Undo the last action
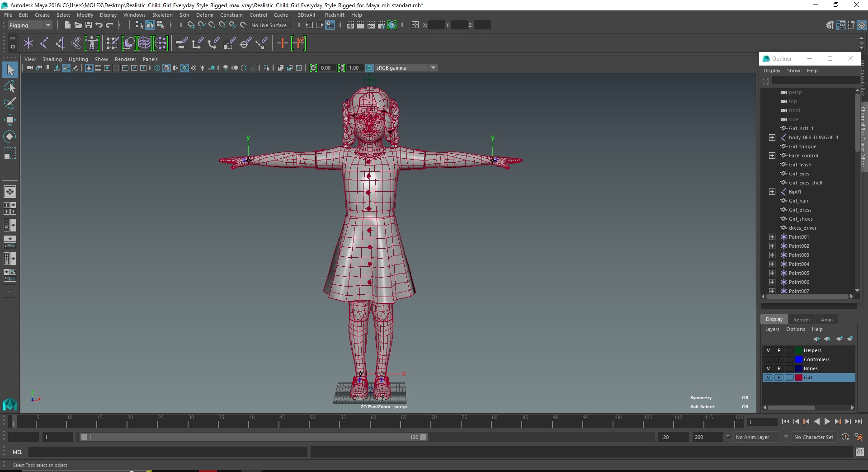The width and height of the screenshot is (868, 472). click(99, 25)
